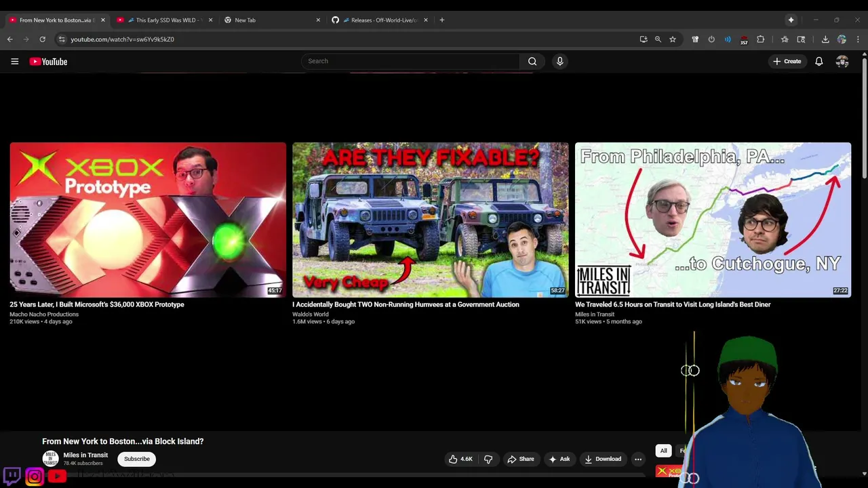Open the Philadelphia to Cutchogue thumbnail
The height and width of the screenshot is (488, 868).
click(713, 220)
